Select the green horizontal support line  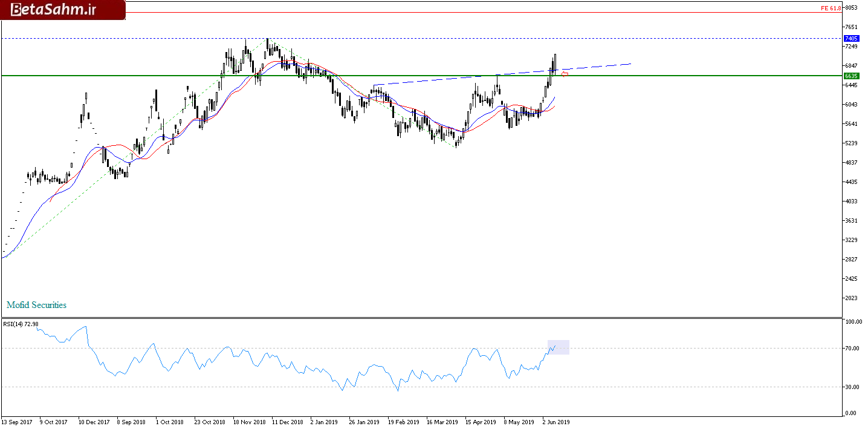pyautogui.click(x=181, y=76)
